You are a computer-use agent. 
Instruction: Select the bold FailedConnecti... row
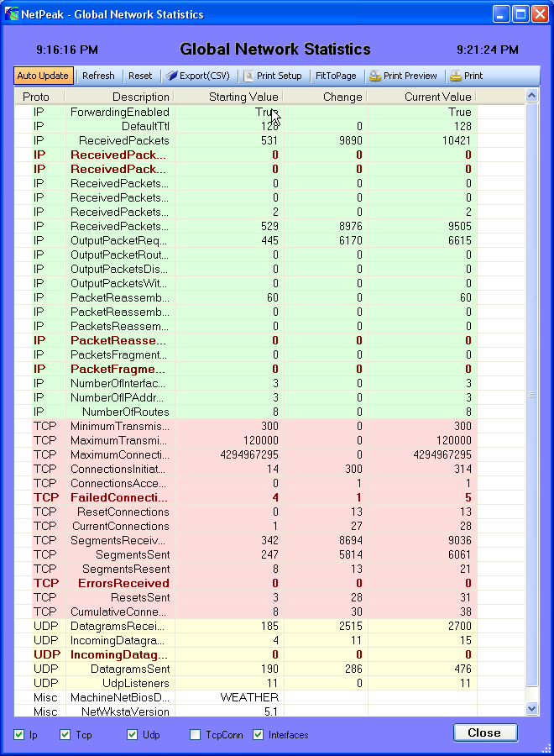pos(246,497)
